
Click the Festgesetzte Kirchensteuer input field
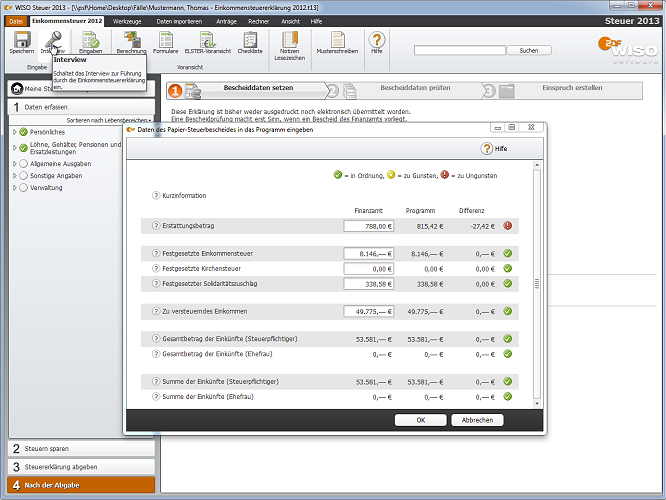point(369,269)
